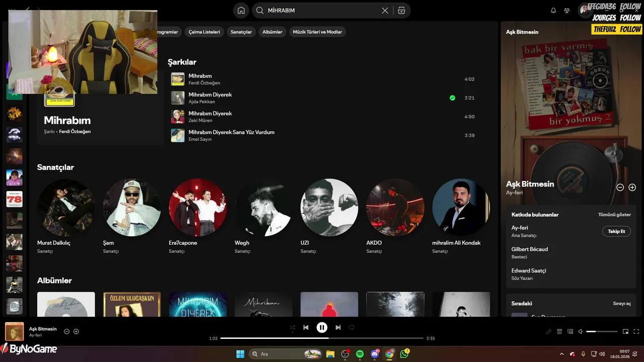Open Şam artist card
Viewport: 644px width, 362px height.
point(132,215)
